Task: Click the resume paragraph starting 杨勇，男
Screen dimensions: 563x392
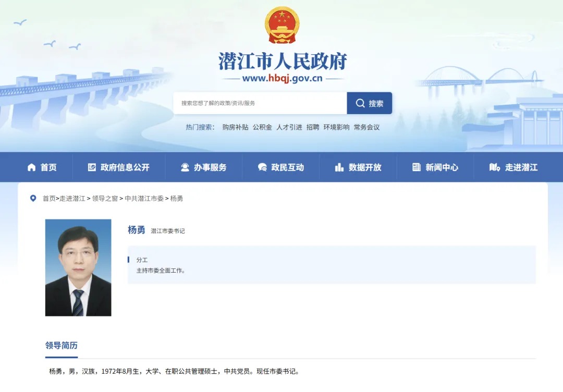Action: (174, 372)
